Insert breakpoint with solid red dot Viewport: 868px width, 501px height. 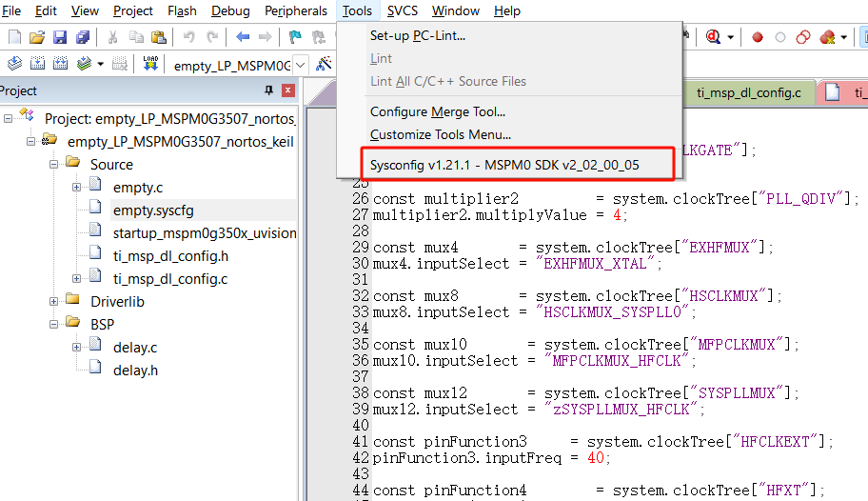point(758,37)
